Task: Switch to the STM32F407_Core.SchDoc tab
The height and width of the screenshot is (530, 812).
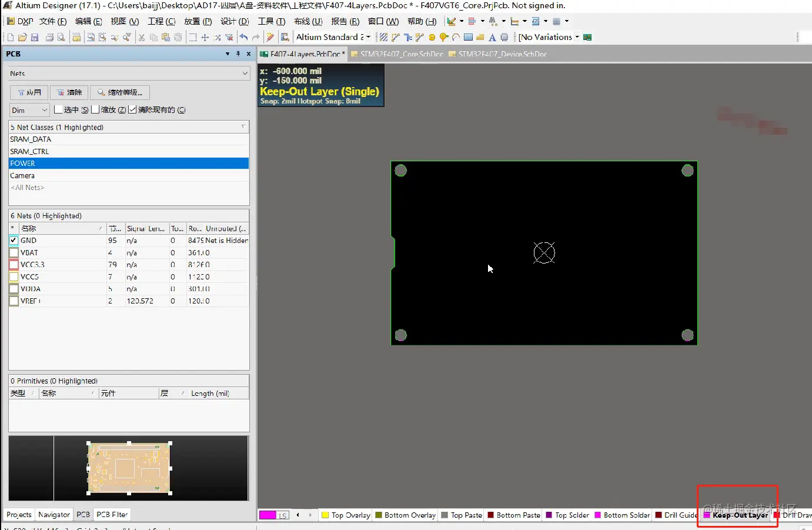Action: tap(397, 54)
